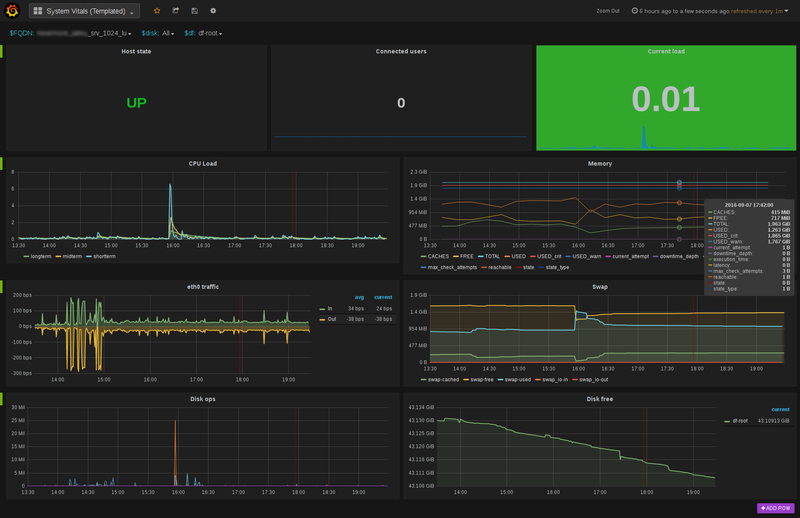This screenshot has width=800, height=518.
Task: Click the 0.01 current load value
Action: click(666, 99)
